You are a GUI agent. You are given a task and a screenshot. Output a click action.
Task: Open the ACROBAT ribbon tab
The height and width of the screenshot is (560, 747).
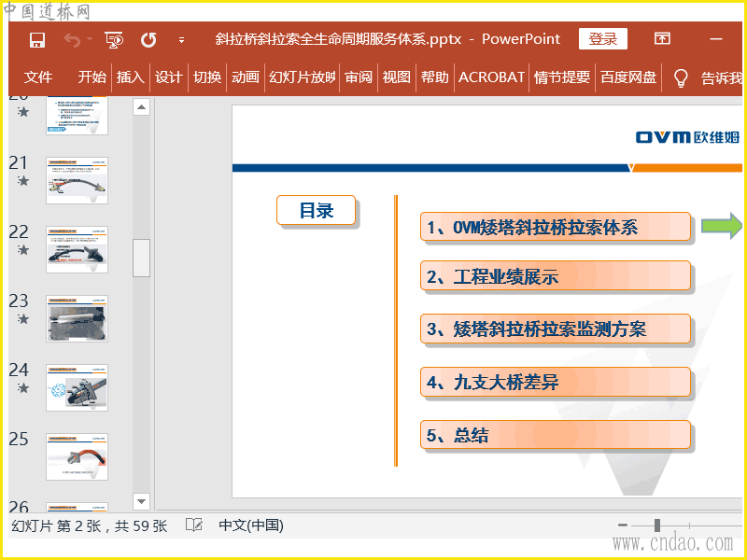[491, 77]
